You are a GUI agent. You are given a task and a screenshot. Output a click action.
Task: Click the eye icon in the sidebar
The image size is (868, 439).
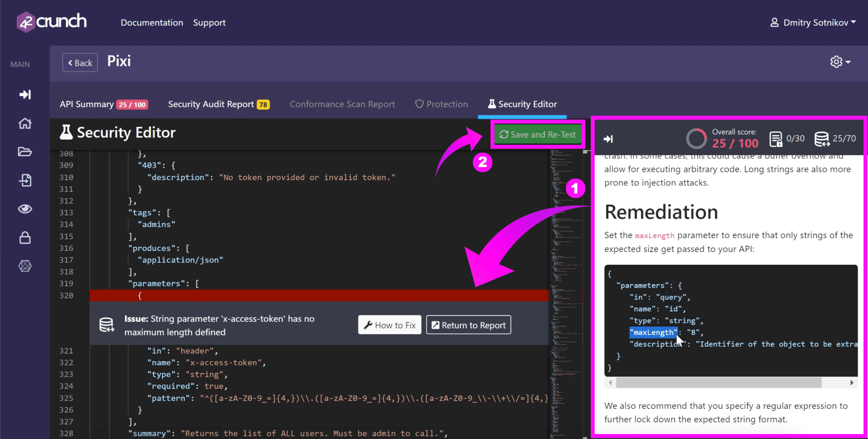[x=25, y=209]
